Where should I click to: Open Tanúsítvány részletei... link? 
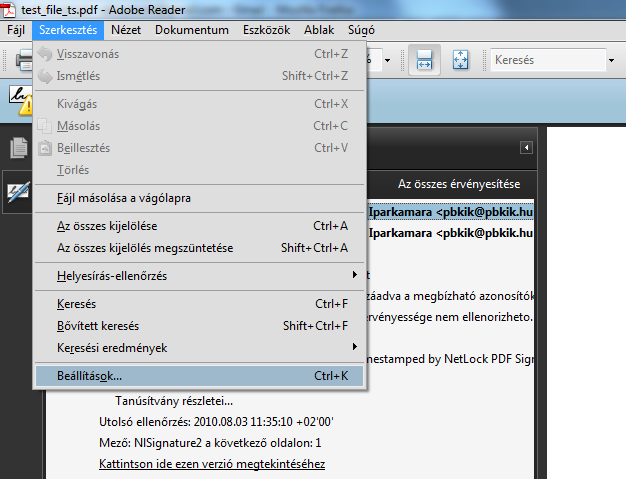[174, 401]
